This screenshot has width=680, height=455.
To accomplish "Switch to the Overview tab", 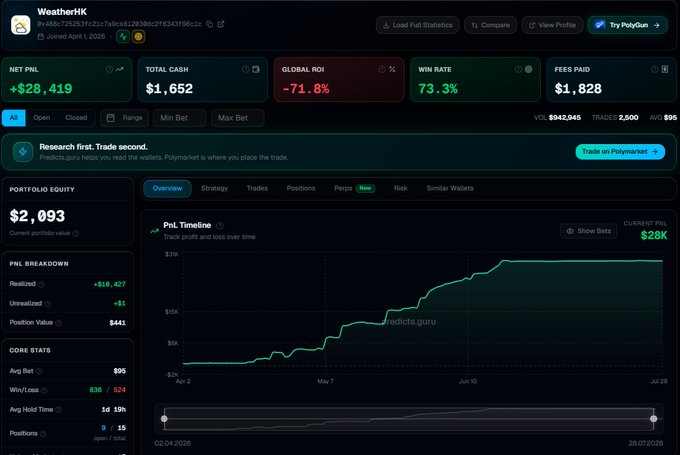I will click(167, 189).
